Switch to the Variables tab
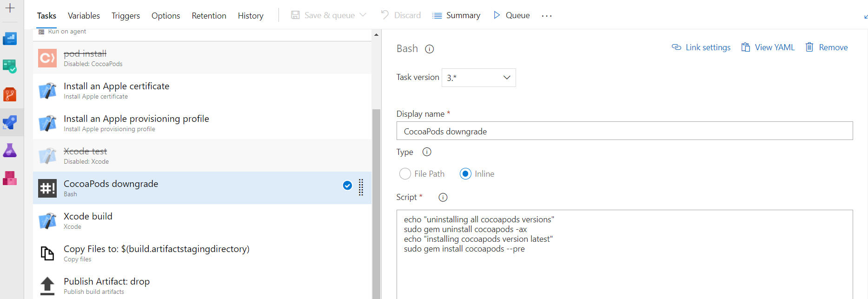The image size is (868, 299). (x=84, y=16)
